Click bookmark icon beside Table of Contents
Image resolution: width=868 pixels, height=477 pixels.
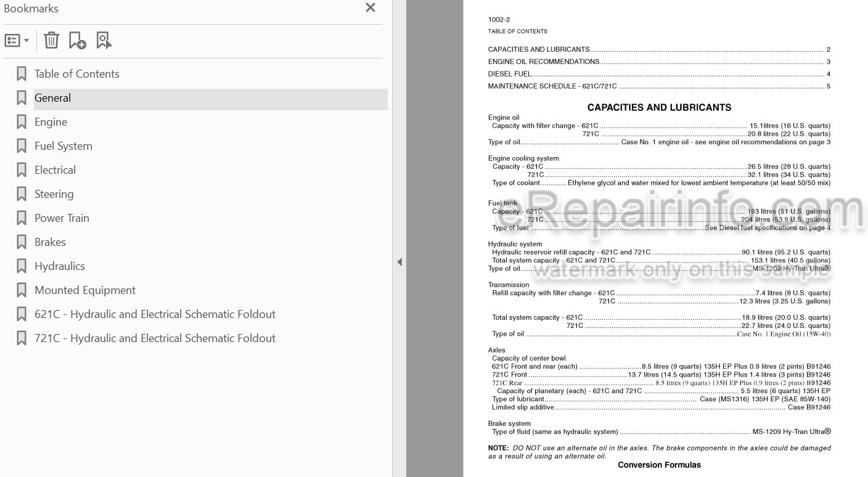click(x=22, y=74)
